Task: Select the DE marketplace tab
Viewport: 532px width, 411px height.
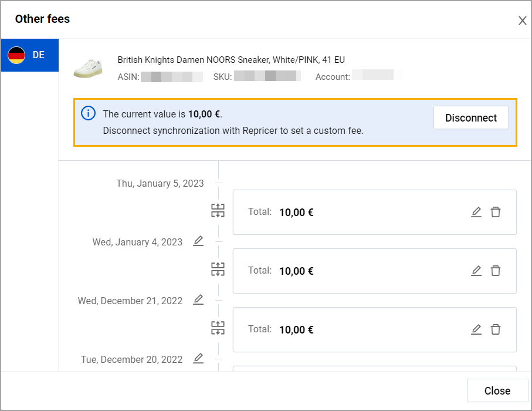Action: [x=30, y=55]
